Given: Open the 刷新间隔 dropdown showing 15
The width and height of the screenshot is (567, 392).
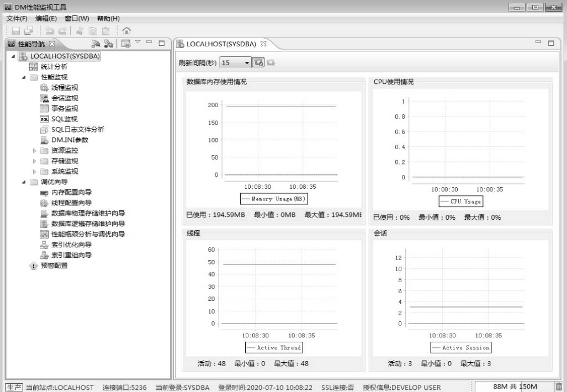Looking at the screenshot, I should pos(247,63).
